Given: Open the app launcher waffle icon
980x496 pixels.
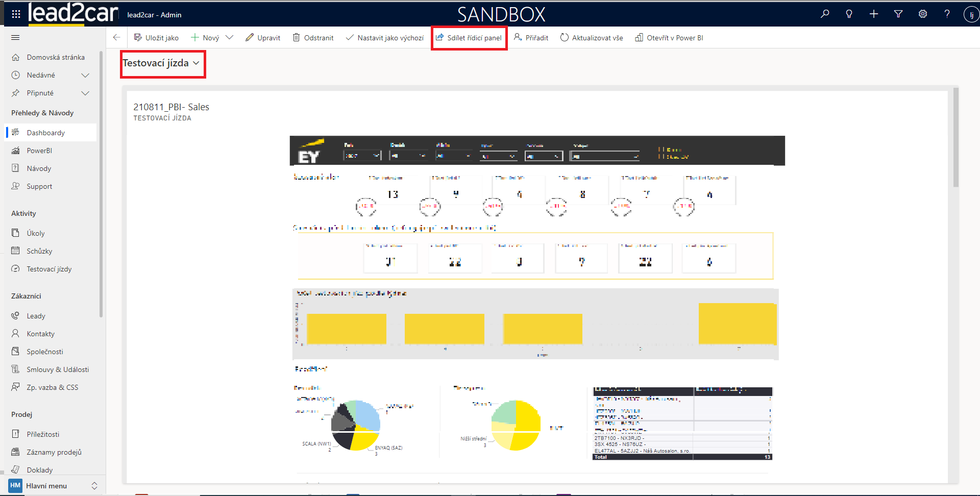Looking at the screenshot, I should tap(16, 14).
